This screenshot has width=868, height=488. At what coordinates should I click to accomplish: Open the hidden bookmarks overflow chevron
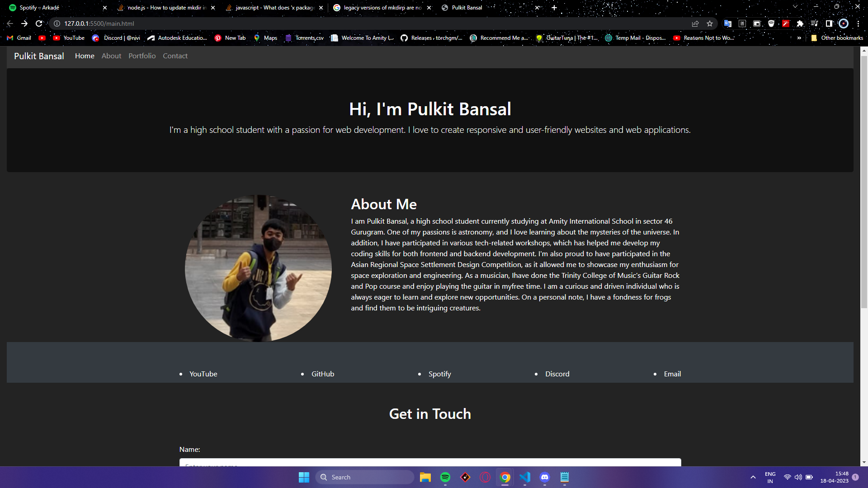click(x=799, y=38)
